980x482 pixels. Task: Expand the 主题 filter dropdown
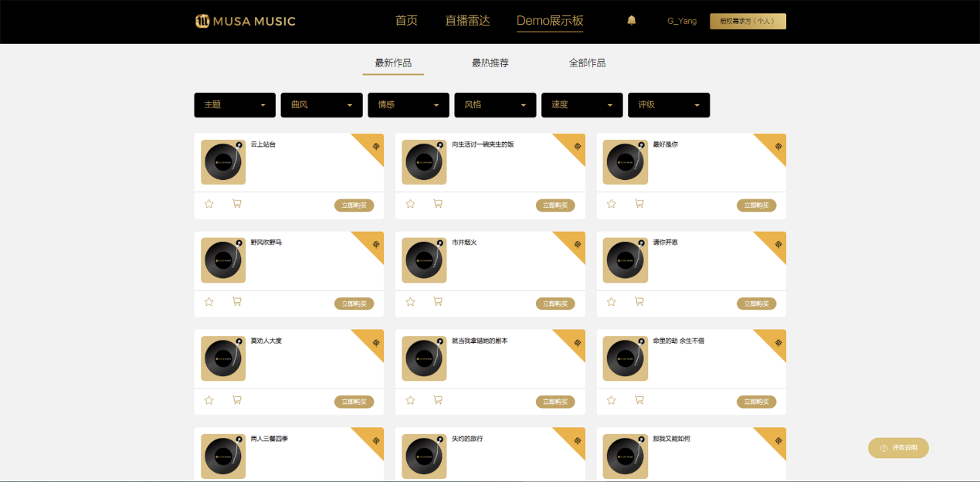(235, 105)
